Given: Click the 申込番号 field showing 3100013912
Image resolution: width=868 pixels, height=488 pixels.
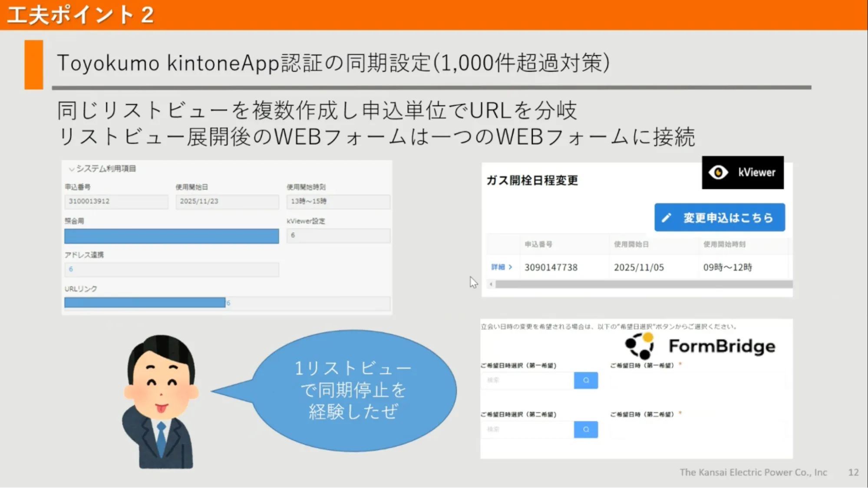Looking at the screenshot, I should [116, 201].
